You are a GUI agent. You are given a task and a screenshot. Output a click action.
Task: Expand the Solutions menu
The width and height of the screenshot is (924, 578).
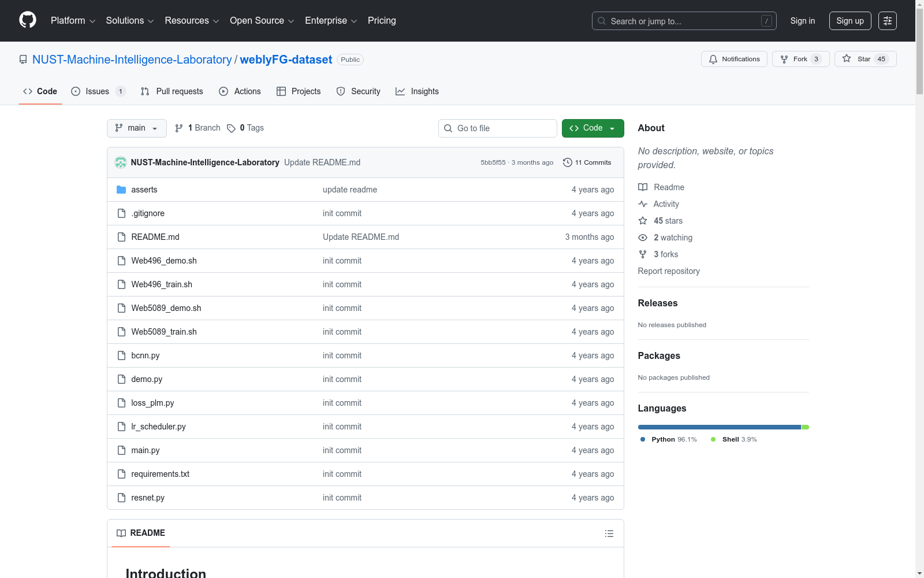[x=130, y=21]
